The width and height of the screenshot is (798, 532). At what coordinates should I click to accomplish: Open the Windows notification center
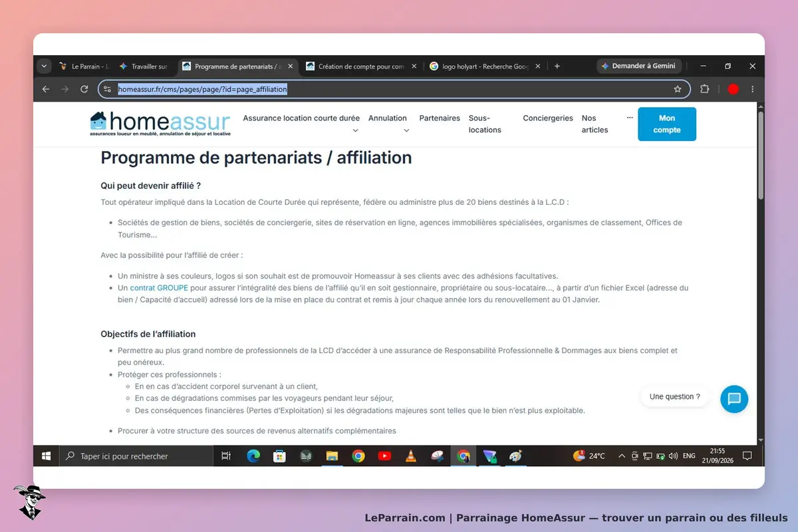click(x=747, y=456)
